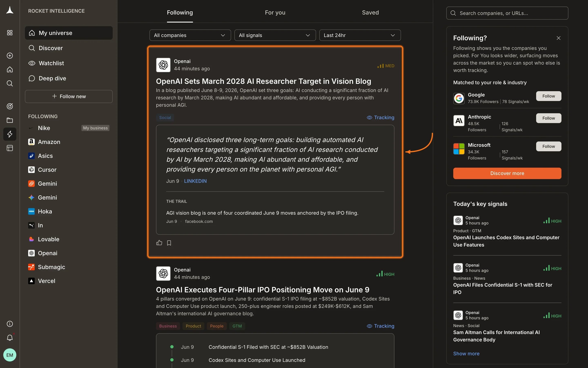Open 'Sam Altman Calls for International AI' signal
This screenshot has height=368, width=588.
coord(497,336)
